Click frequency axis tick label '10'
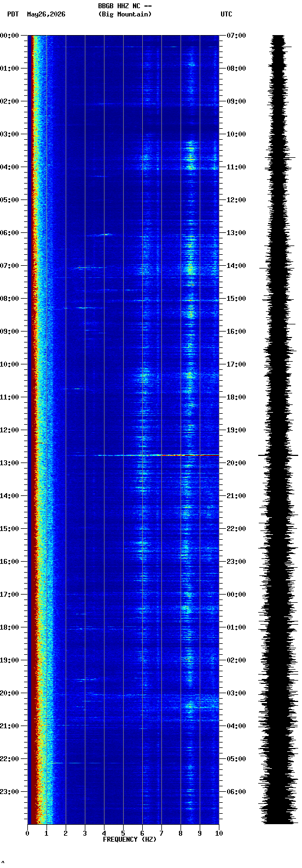The height and width of the screenshot is (868, 302). (x=219, y=833)
